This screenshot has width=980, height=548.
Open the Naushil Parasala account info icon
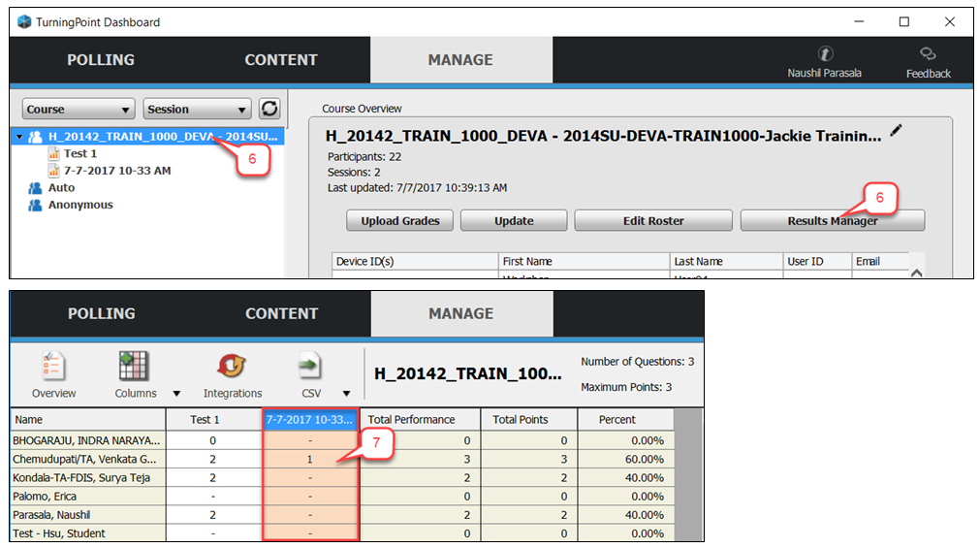825,53
